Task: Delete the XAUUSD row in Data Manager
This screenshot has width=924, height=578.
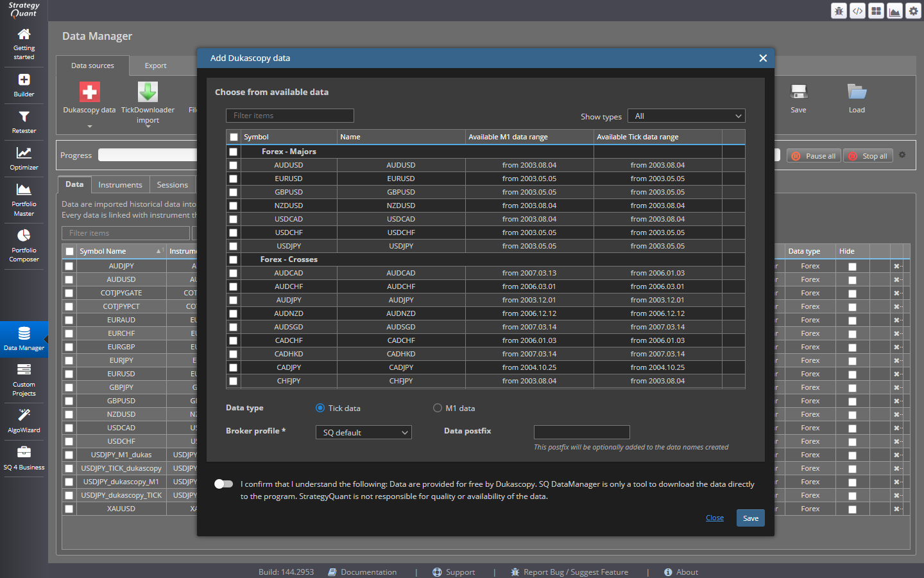Action: tap(898, 509)
